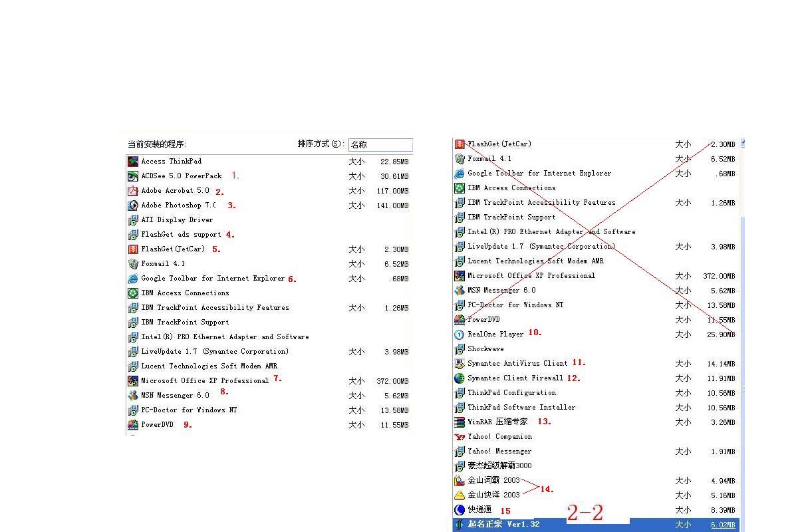Select the 金山快译 2003 icon
Image resolution: width=798 pixels, height=532 pixels.
click(x=460, y=495)
